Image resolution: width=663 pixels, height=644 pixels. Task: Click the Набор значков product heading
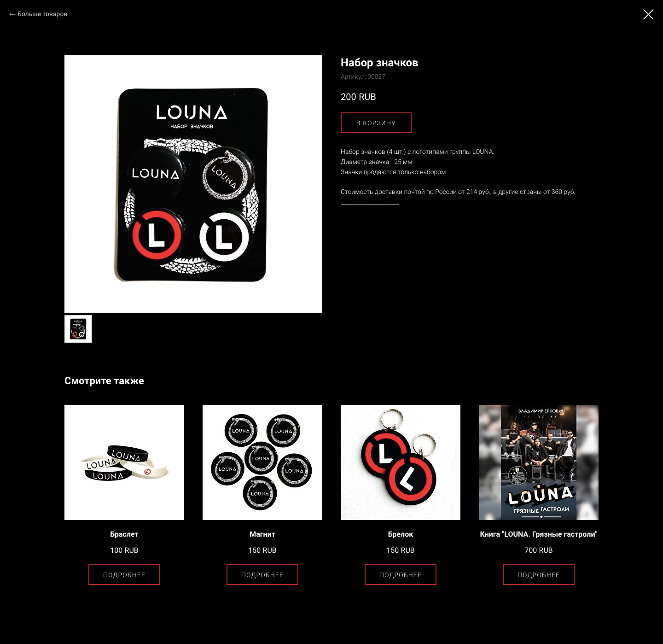click(379, 63)
